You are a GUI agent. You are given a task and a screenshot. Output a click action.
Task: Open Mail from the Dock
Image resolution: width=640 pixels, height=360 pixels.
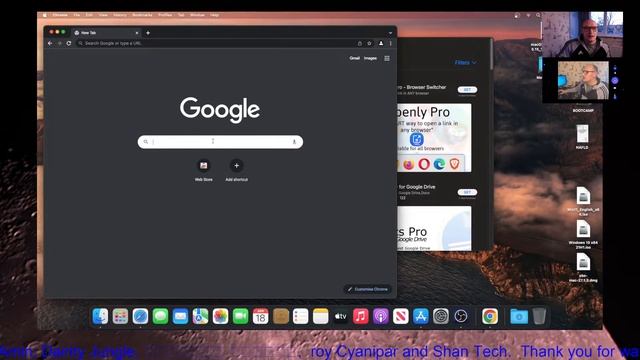pyautogui.click(x=180, y=316)
